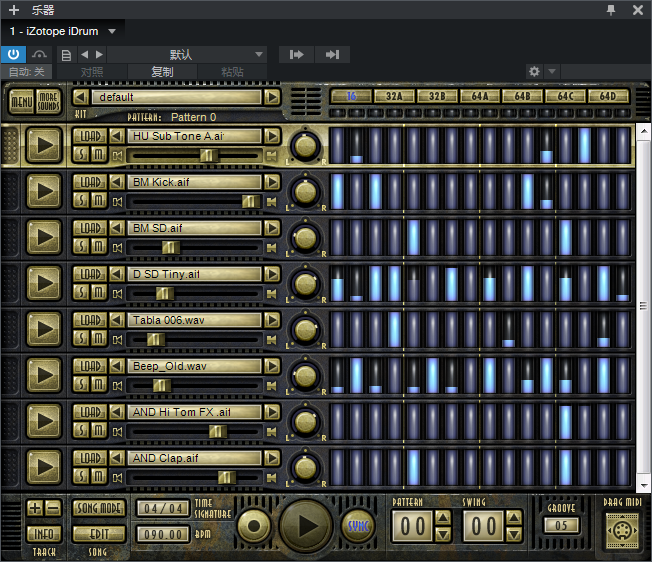Open the plugin settings gear
Viewport: 652px width, 562px height.
coord(534,71)
